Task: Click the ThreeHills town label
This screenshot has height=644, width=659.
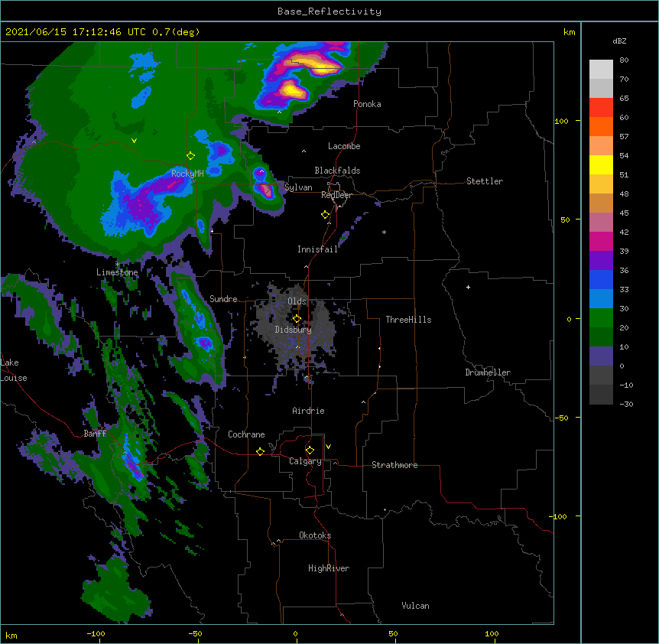Action: tap(408, 320)
